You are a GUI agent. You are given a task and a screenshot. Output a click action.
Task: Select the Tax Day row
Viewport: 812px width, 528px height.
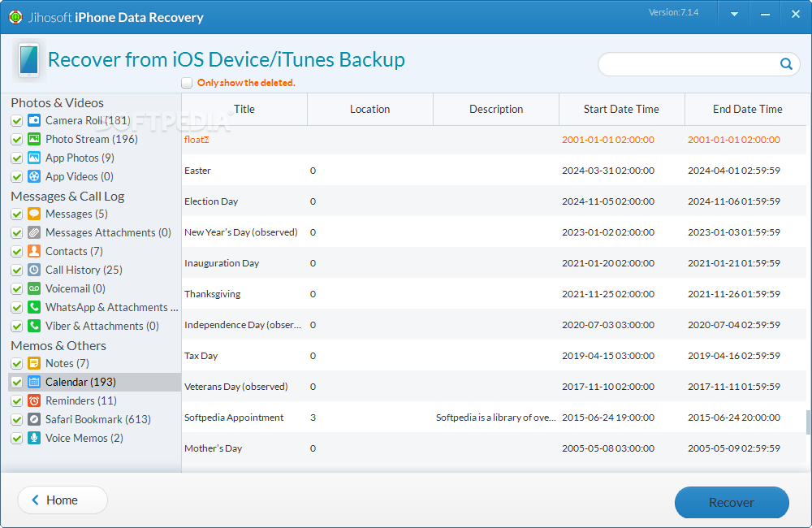(494, 356)
